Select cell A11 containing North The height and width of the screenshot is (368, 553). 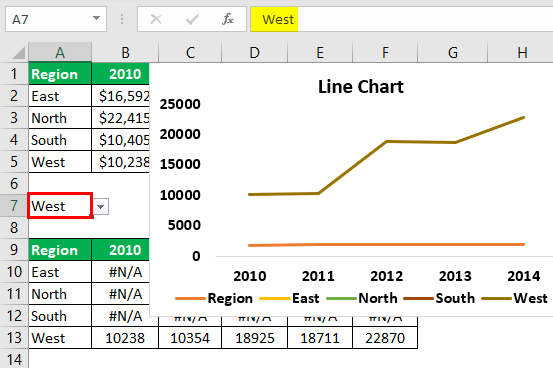point(60,294)
